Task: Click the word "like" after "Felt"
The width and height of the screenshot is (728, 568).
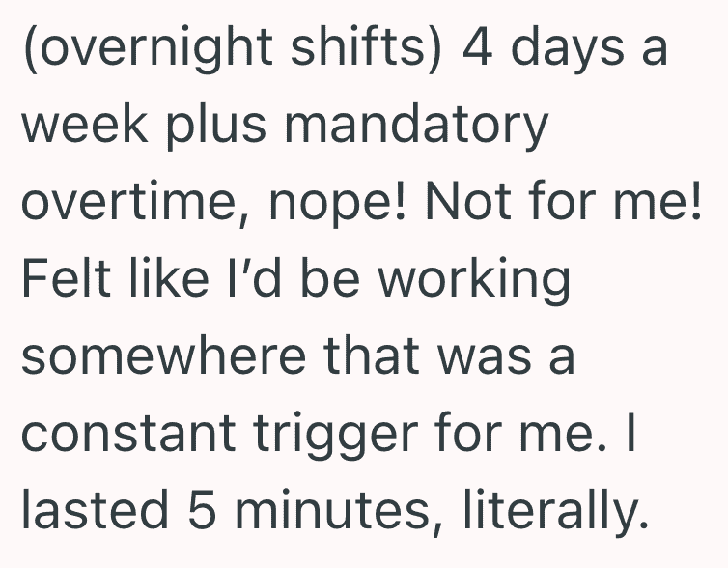Action: tap(169, 277)
